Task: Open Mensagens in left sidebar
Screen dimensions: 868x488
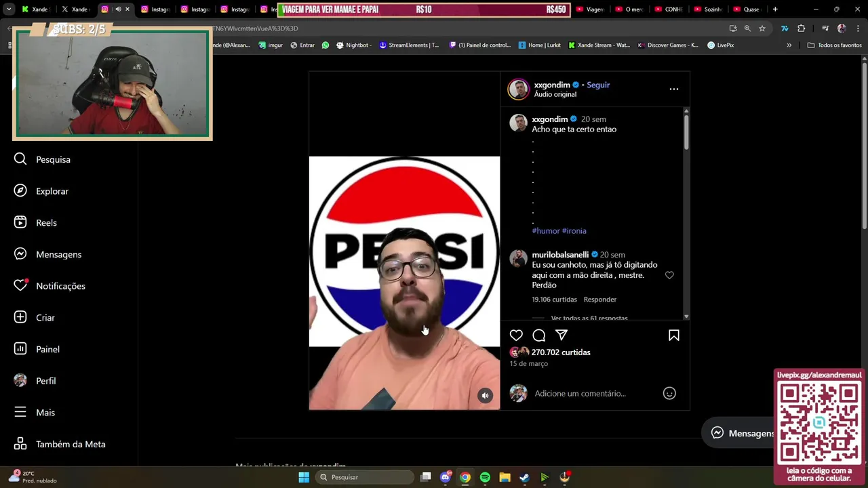Action: (47, 254)
